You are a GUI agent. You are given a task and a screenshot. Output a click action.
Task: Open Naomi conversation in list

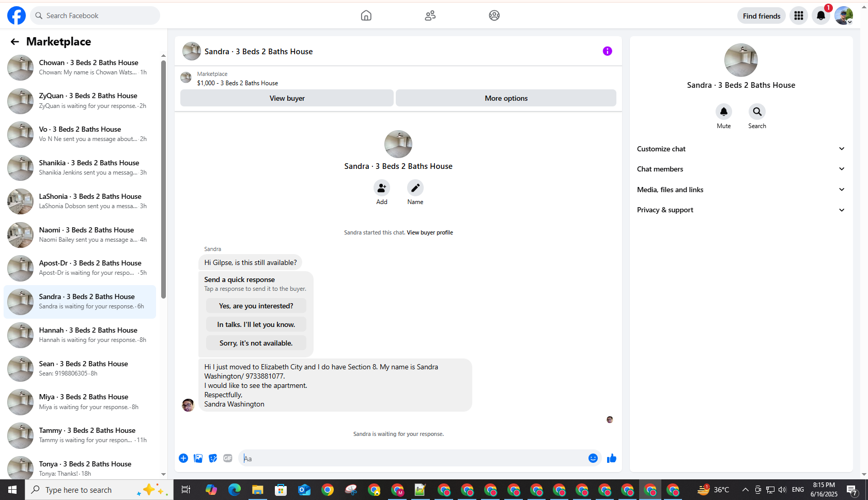(x=80, y=235)
